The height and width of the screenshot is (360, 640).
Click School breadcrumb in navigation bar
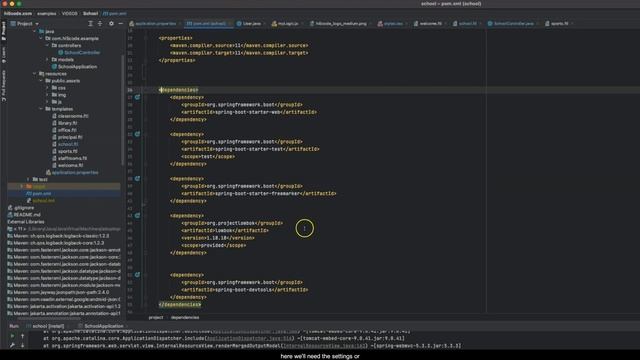91,13
